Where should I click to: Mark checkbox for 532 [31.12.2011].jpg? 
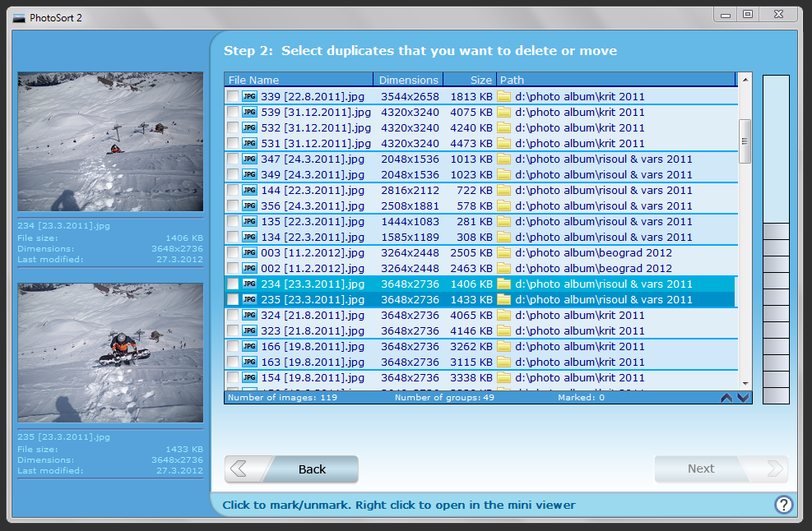pyautogui.click(x=233, y=128)
